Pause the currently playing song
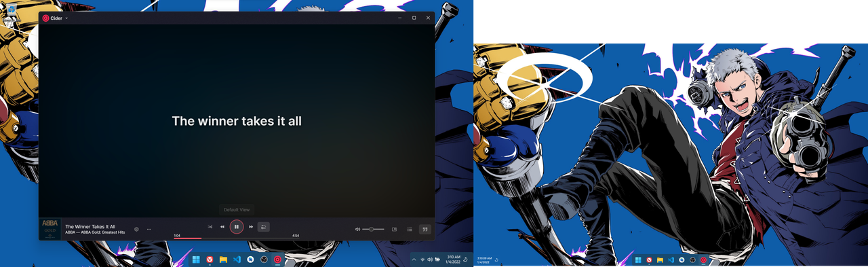 pos(236,227)
